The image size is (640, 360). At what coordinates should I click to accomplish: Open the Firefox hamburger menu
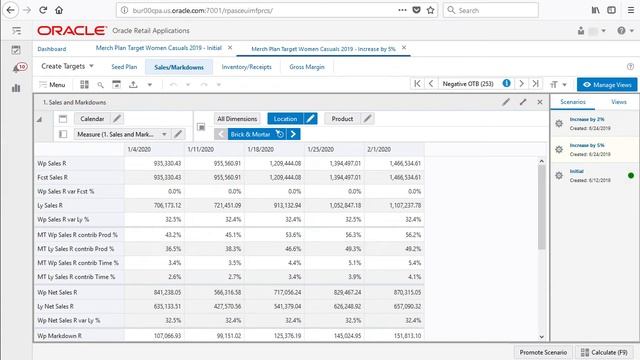pyautogui.click(x=631, y=10)
